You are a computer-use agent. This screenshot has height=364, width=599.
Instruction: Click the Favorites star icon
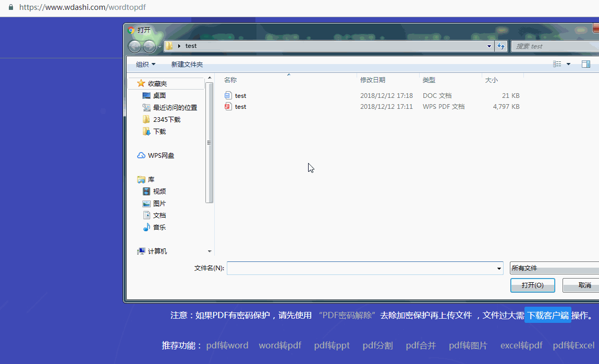point(141,83)
